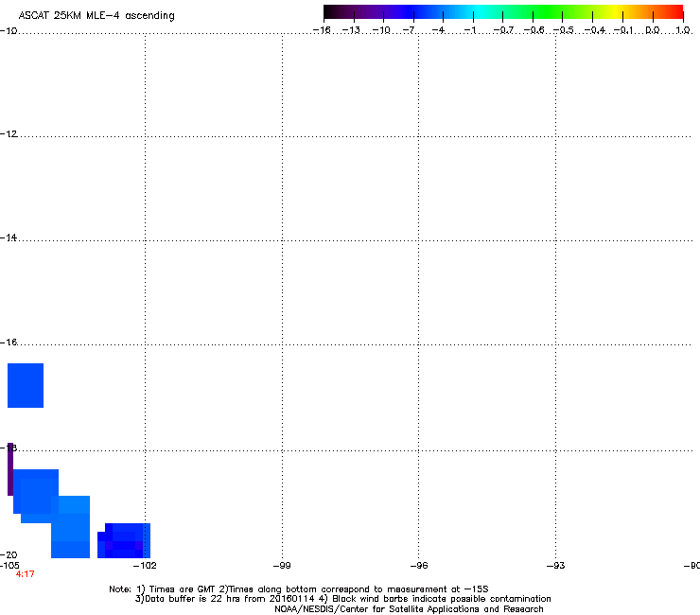
Task: Select the -1 color bar scale label
Action: pos(470,30)
